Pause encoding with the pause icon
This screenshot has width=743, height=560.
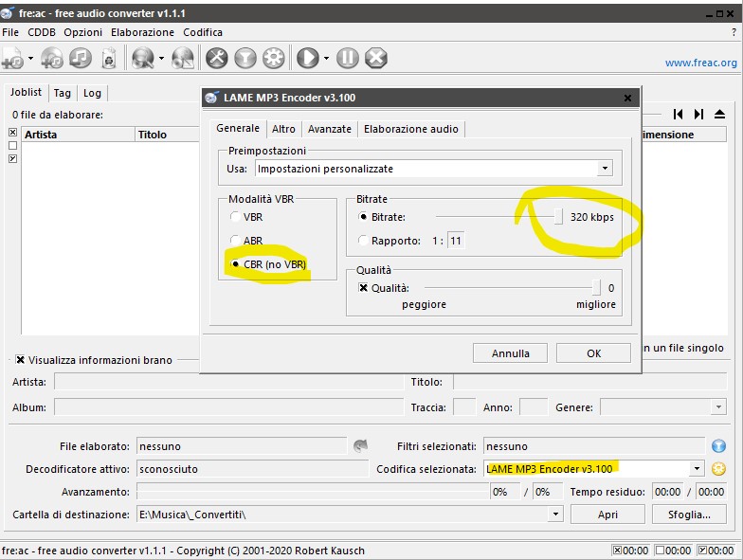[348, 59]
